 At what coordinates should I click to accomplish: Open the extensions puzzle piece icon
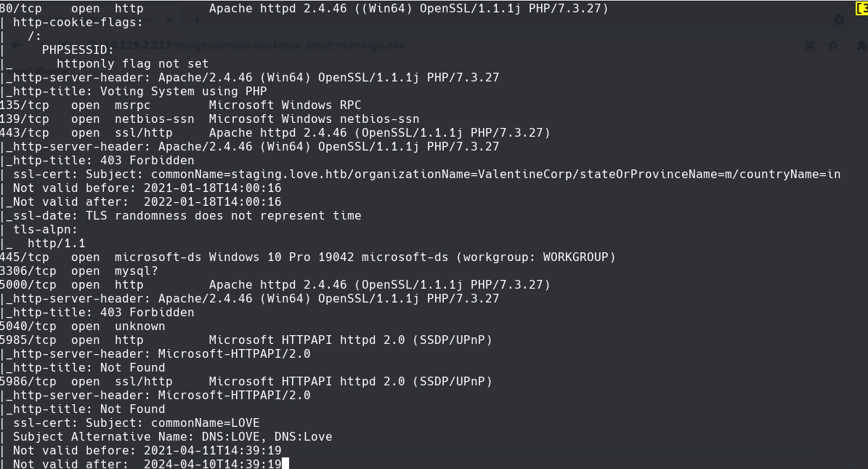point(861,45)
